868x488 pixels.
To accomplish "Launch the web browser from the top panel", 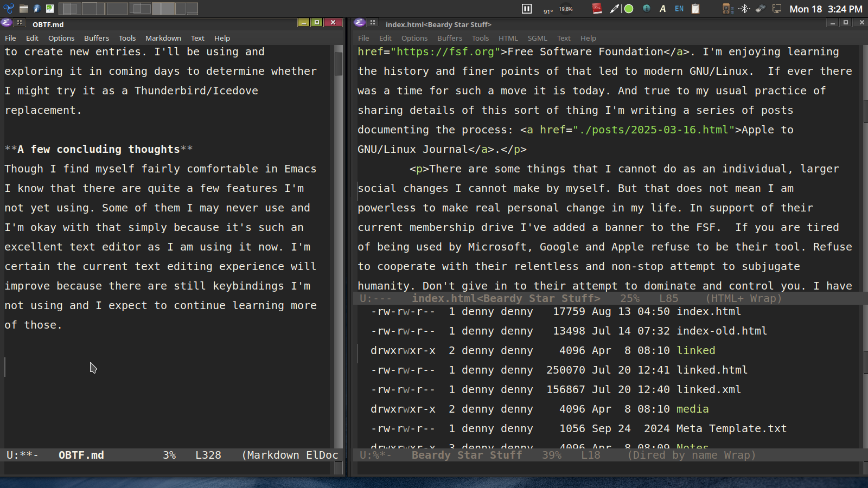I will pyautogui.click(x=36, y=8).
